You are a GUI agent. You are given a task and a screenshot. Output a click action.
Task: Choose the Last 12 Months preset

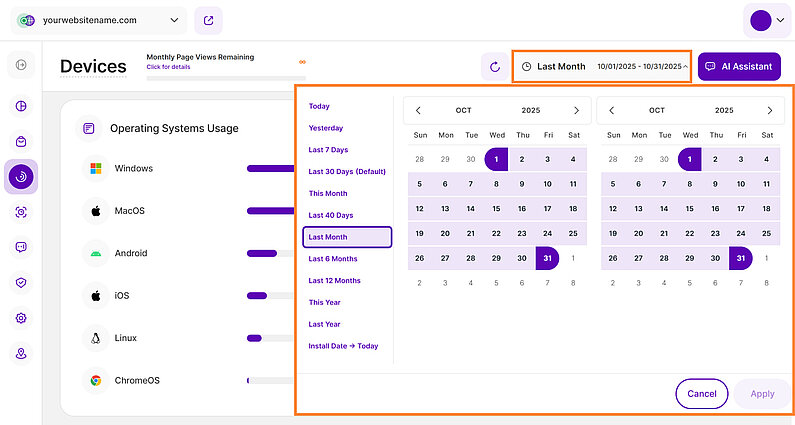334,281
